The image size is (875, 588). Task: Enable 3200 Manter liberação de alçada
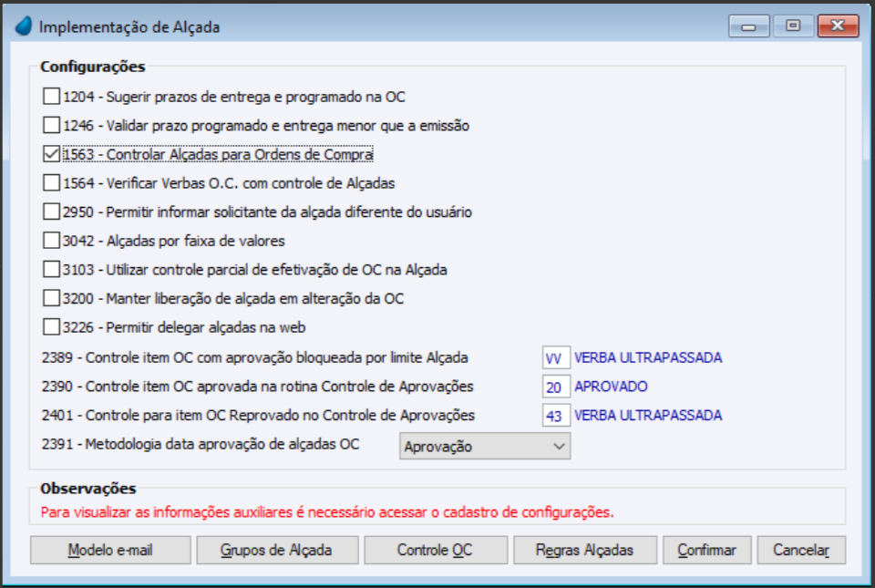point(52,299)
